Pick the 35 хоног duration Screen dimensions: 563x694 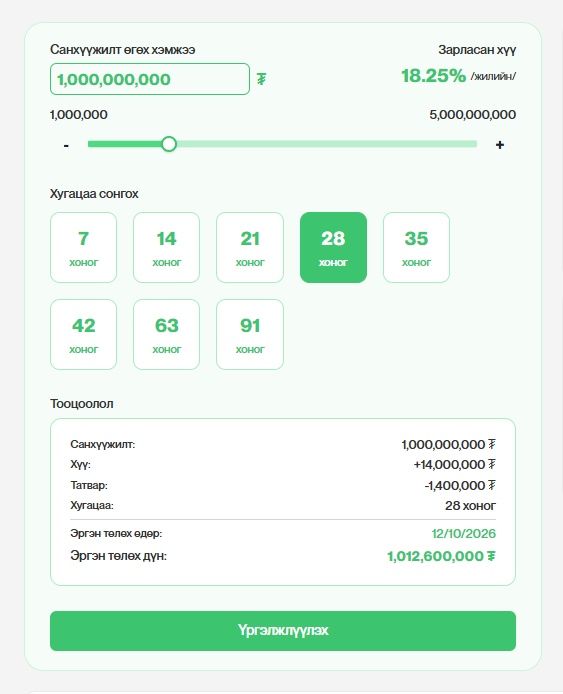coord(416,247)
